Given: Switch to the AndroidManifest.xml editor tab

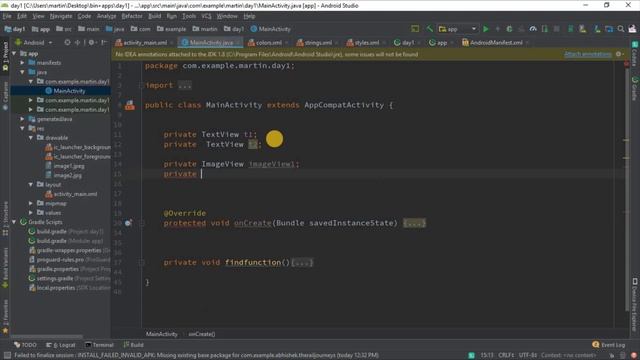Looking at the screenshot, I should (495, 42).
